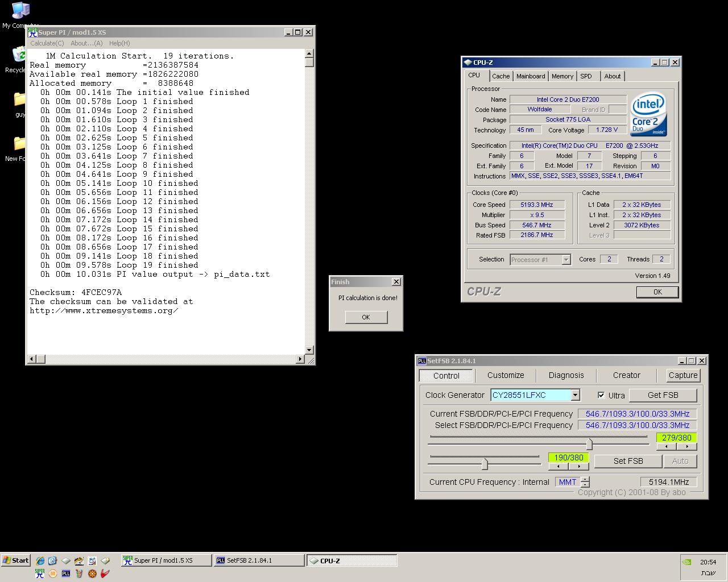Click the Capture button in SetFSB
Image resolution: width=728 pixels, height=582 pixels.
click(683, 375)
